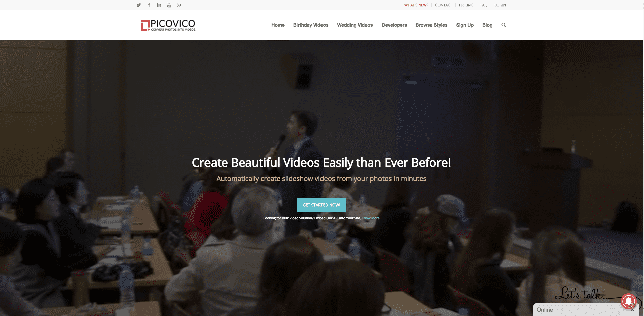644x316 pixels.
Task: Click the Login link
Action: [500, 5]
